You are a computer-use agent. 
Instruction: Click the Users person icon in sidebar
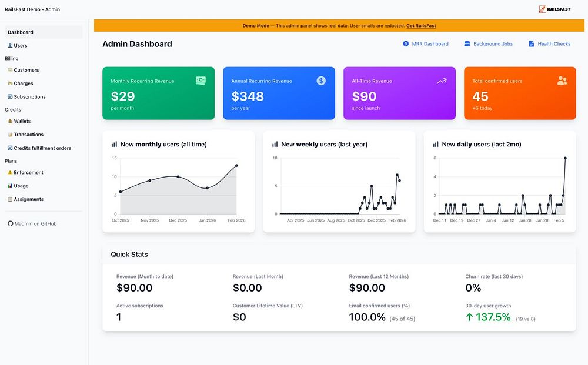[x=10, y=46]
